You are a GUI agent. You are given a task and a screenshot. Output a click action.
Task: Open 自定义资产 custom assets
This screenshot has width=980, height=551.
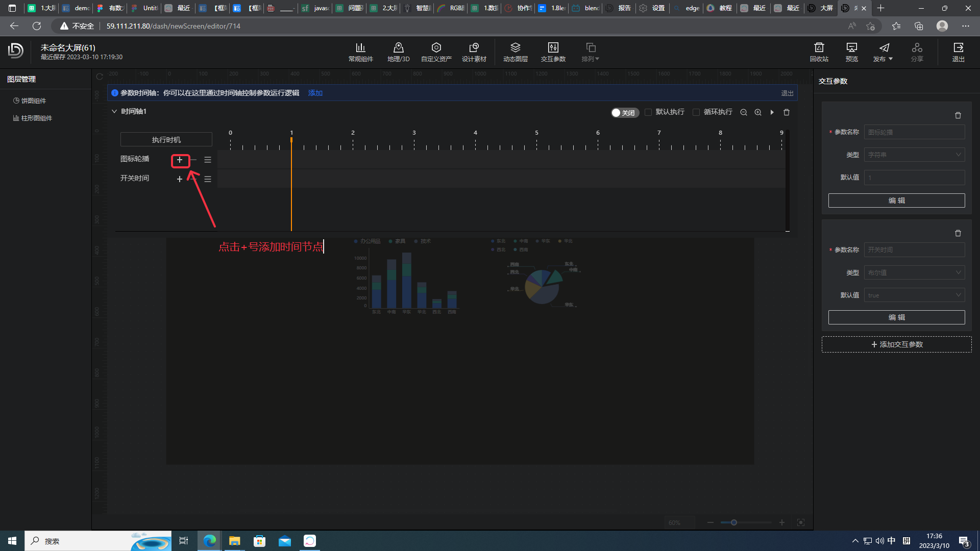pyautogui.click(x=436, y=52)
